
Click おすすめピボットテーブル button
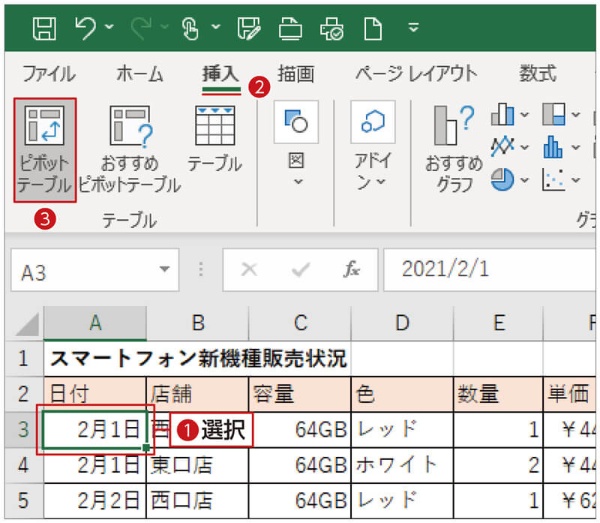coord(130,150)
